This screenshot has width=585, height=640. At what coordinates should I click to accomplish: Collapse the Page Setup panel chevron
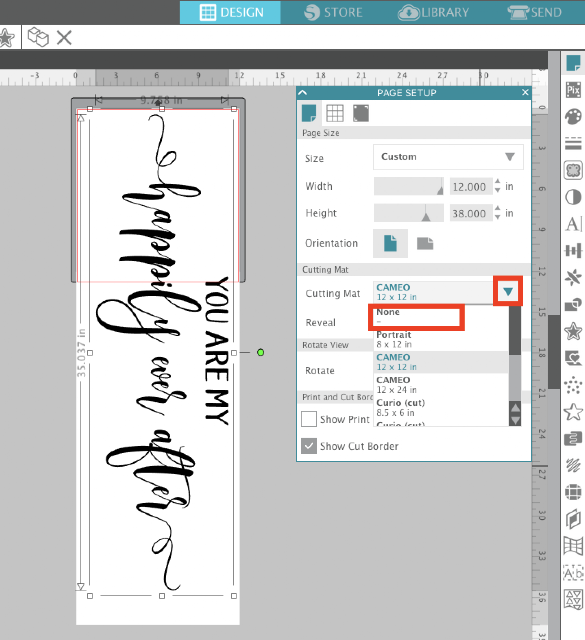(303, 93)
